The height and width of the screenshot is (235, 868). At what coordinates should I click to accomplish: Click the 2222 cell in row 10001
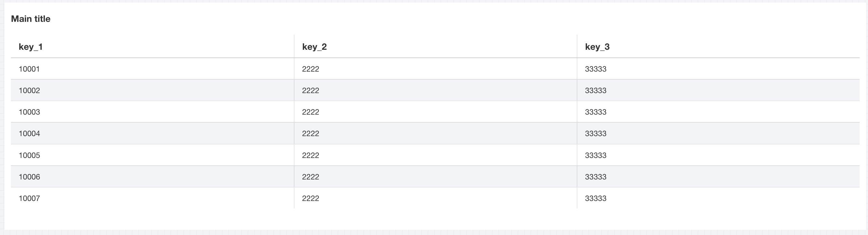[x=310, y=69]
